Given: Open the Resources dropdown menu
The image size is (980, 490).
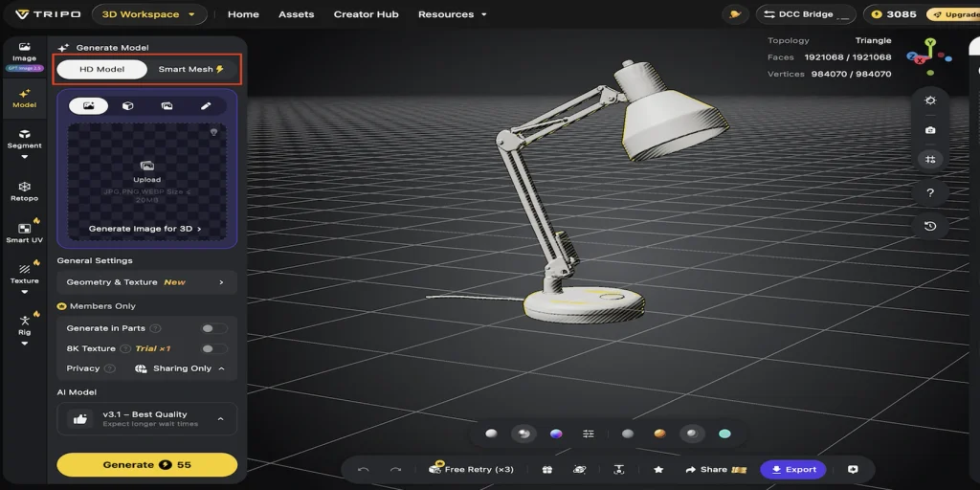Looking at the screenshot, I should 452,14.
